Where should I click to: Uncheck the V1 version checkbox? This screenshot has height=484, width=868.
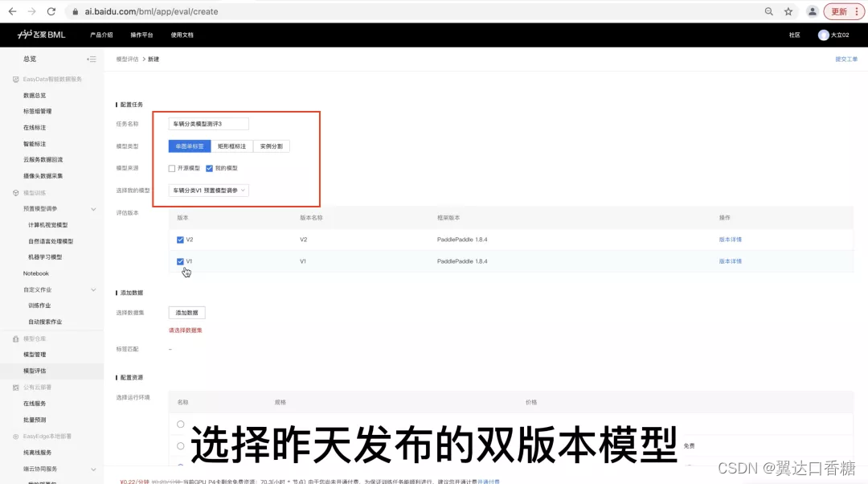coord(180,261)
